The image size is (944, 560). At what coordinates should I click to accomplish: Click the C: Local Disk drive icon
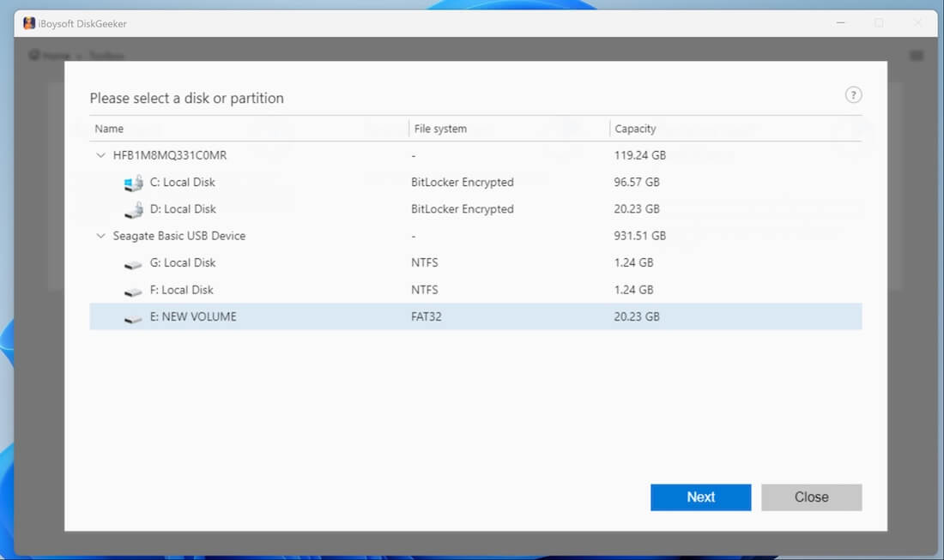[x=133, y=183]
